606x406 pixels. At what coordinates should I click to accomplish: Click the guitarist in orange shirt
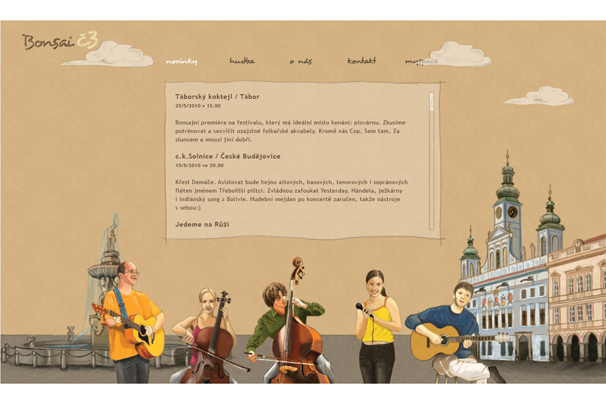coord(129,323)
